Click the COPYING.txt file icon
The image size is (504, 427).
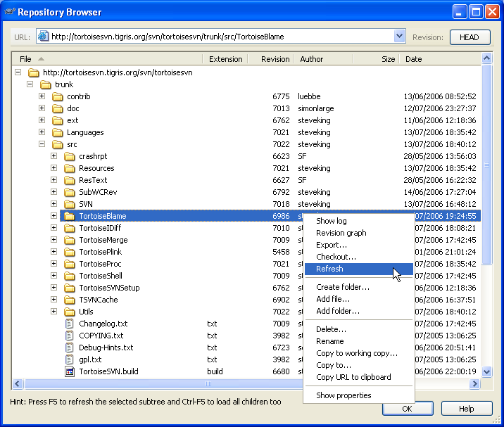tap(70, 336)
